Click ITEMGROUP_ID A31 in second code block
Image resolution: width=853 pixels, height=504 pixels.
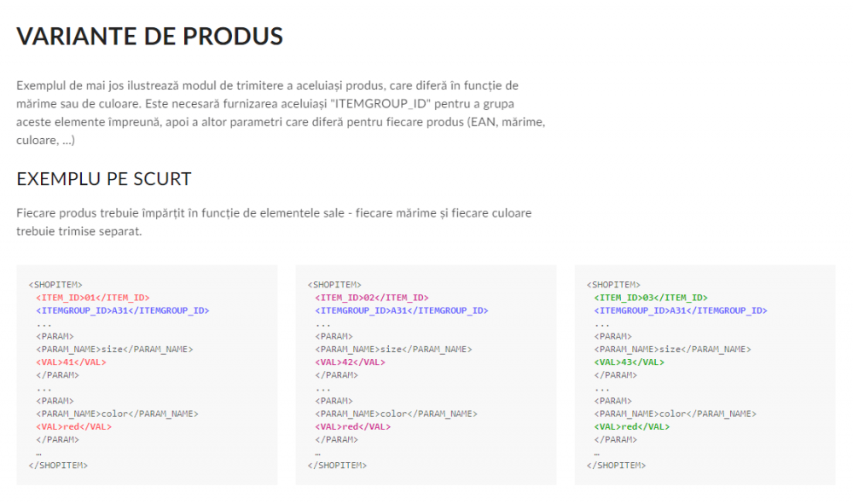pyautogui.click(x=402, y=311)
